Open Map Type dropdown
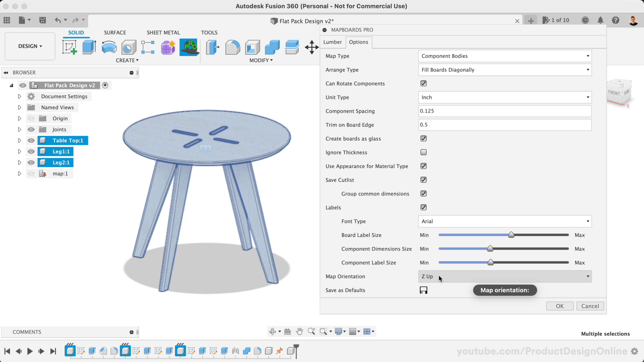 (505, 56)
